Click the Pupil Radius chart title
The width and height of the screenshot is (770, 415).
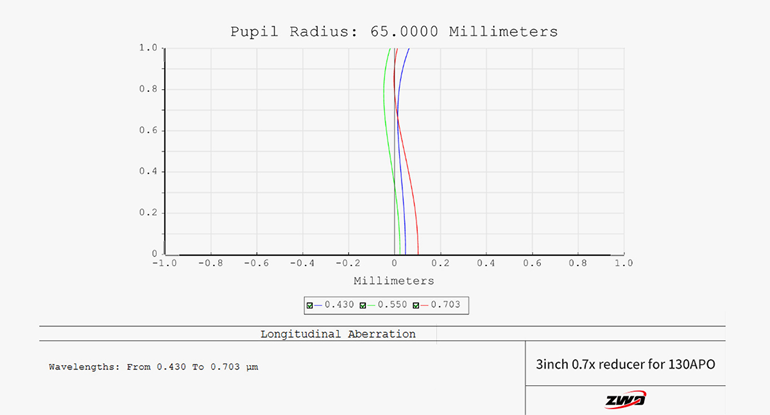pos(394,31)
